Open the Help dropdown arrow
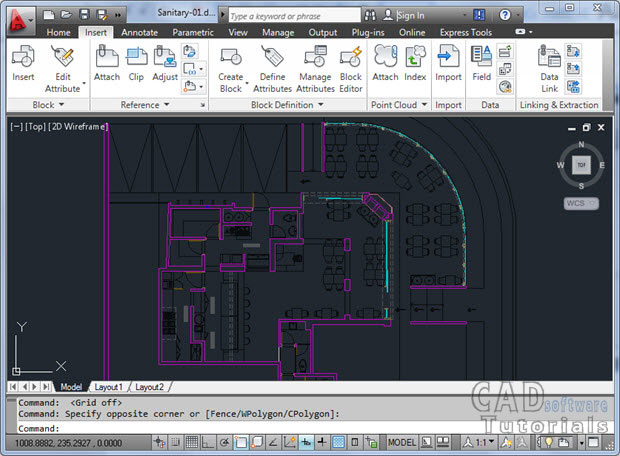 coord(518,15)
